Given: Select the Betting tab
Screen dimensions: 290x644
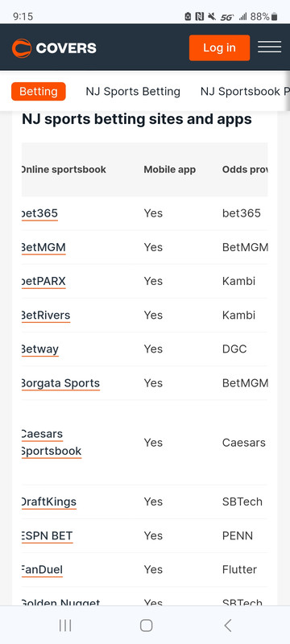Looking at the screenshot, I should 39,91.
